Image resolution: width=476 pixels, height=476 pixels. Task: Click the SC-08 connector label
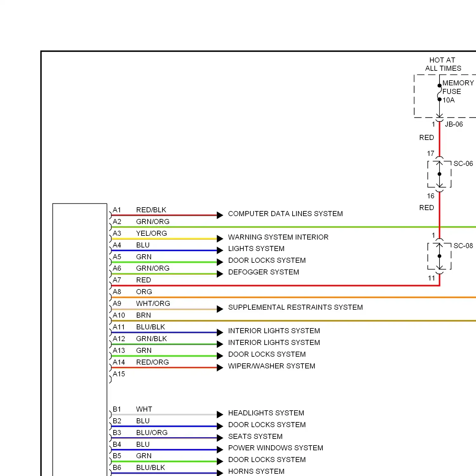[463, 246]
